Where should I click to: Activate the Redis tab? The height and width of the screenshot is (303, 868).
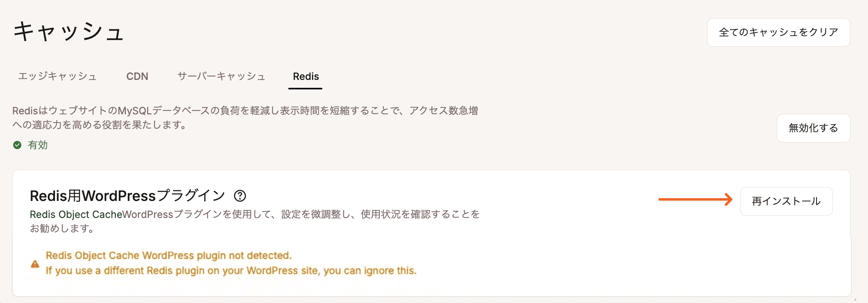305,76
